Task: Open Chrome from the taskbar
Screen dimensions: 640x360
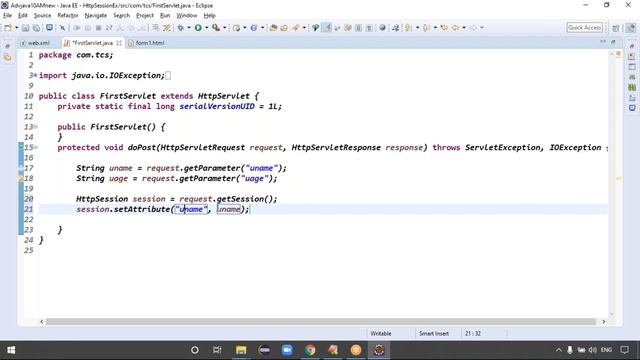Action: point(310,350)
